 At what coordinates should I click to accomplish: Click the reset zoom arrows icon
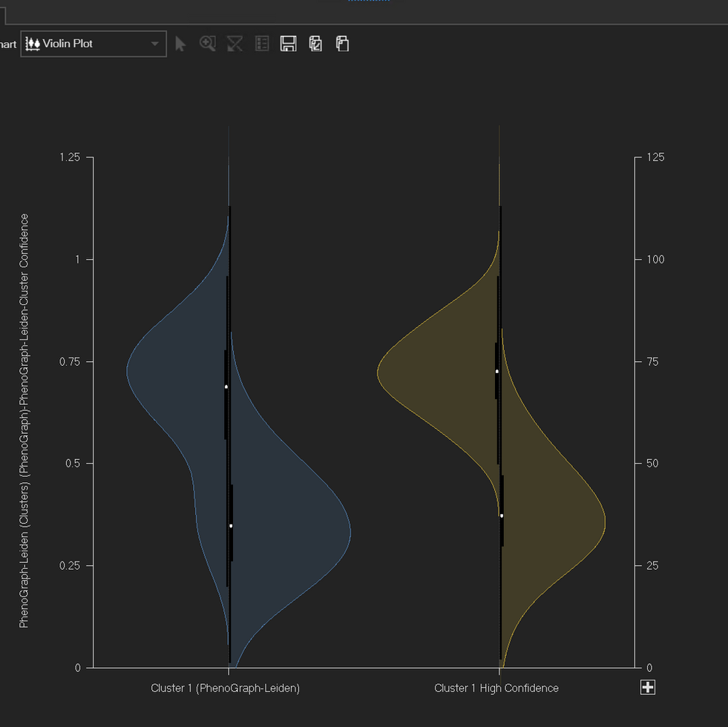tap(235, 44)
